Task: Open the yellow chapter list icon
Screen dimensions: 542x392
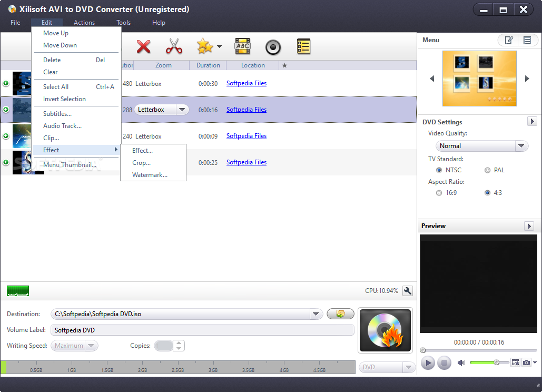Action: 303,46
